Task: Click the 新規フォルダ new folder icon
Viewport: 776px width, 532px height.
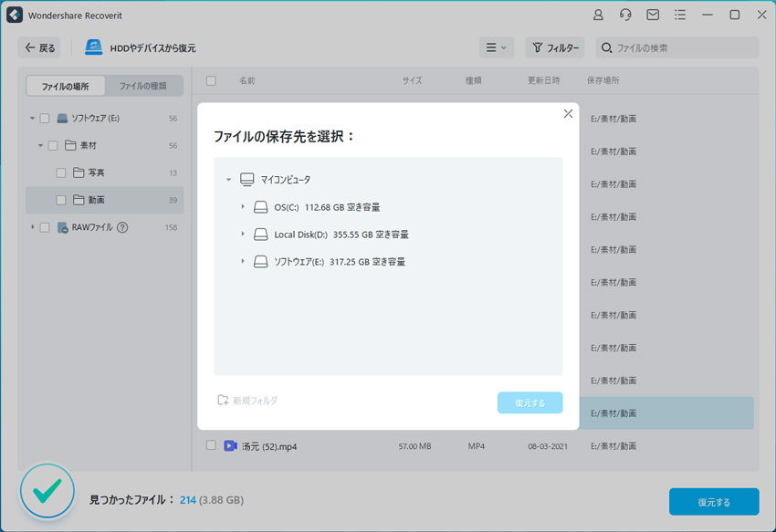Action: click(x=223, y=400)
